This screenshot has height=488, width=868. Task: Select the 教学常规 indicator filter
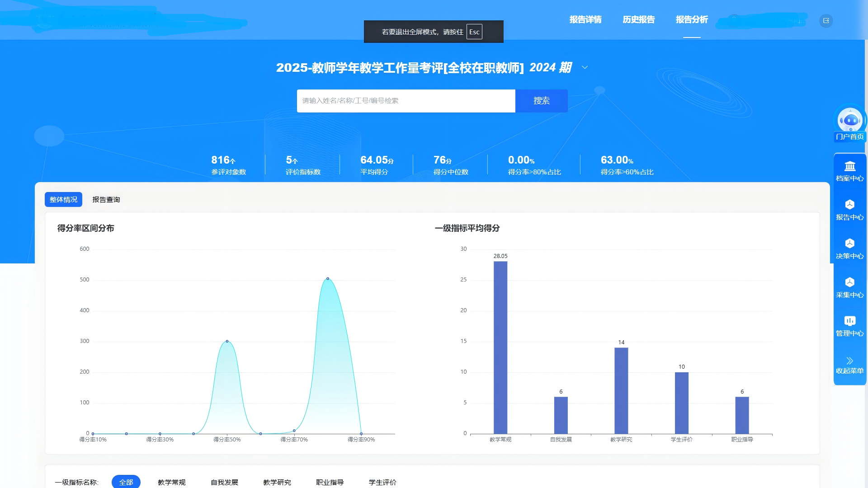click(172, 482)
